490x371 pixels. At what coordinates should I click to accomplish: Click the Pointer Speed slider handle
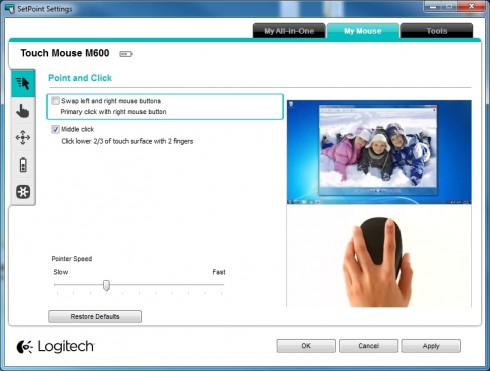pos(106,285)
